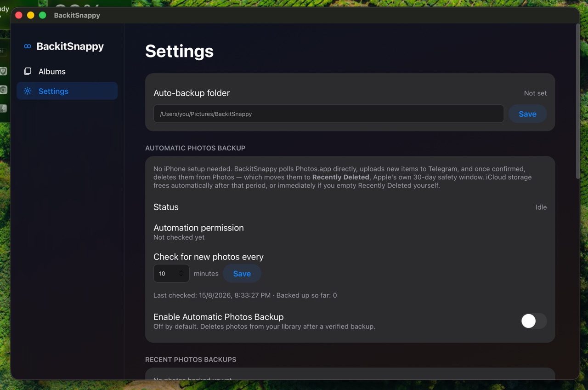Click the "minutes" unit label

206,274
